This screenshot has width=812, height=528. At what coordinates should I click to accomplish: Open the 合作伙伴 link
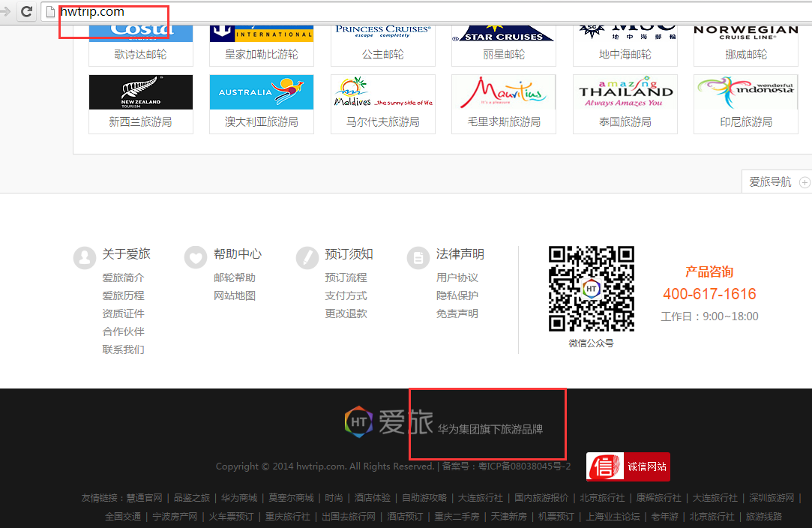123,331
